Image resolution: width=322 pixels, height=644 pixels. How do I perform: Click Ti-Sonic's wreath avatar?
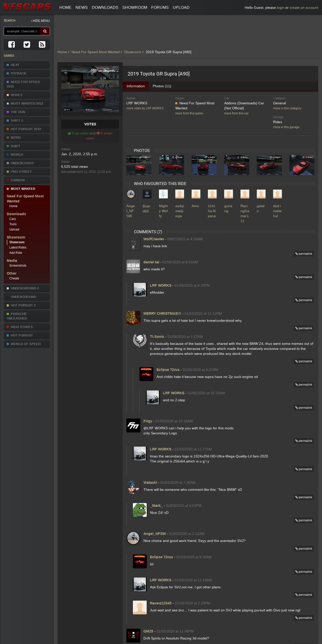click(x=140, y=341)
